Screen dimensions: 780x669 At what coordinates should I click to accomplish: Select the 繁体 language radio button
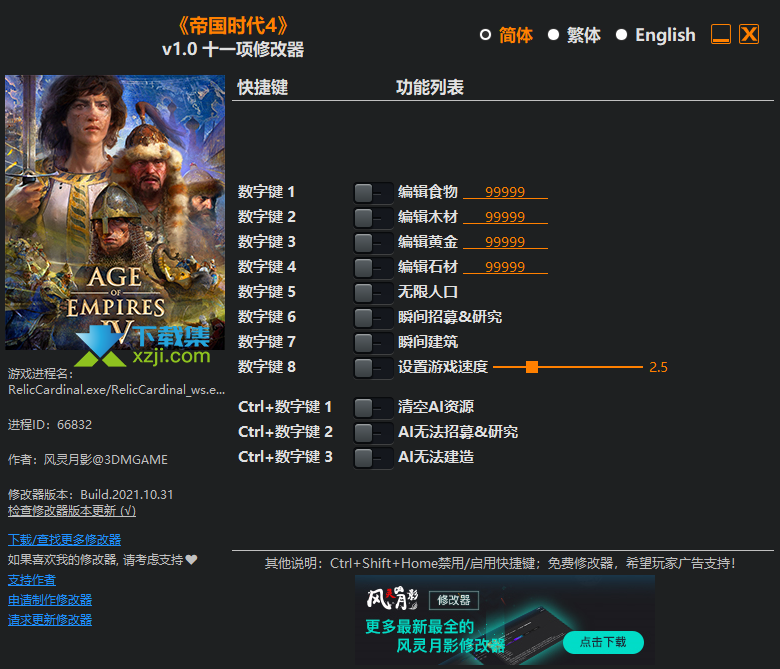tap(553, 35)
